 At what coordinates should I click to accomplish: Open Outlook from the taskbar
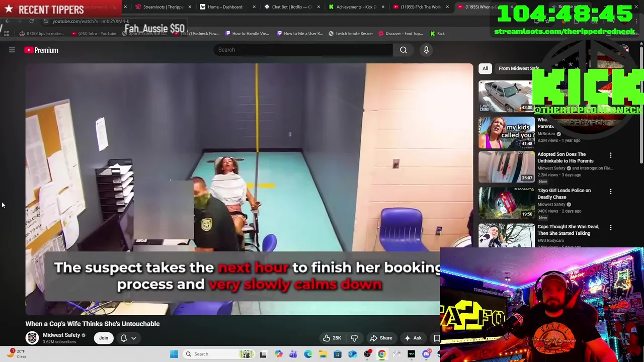coord(352,354)
